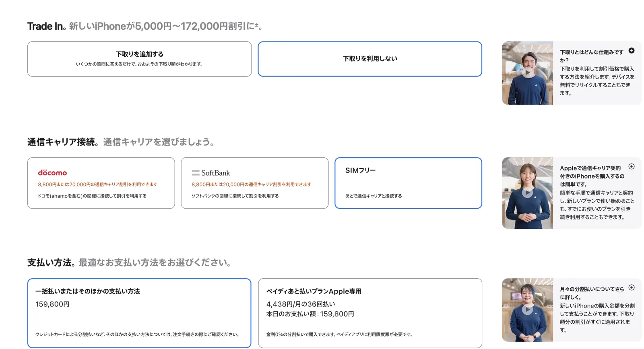The height and width of the screenshot is (349, 644).
Task: Expand the 月々の分割払いについて plus icon
Action: click(x=632, y=287)
